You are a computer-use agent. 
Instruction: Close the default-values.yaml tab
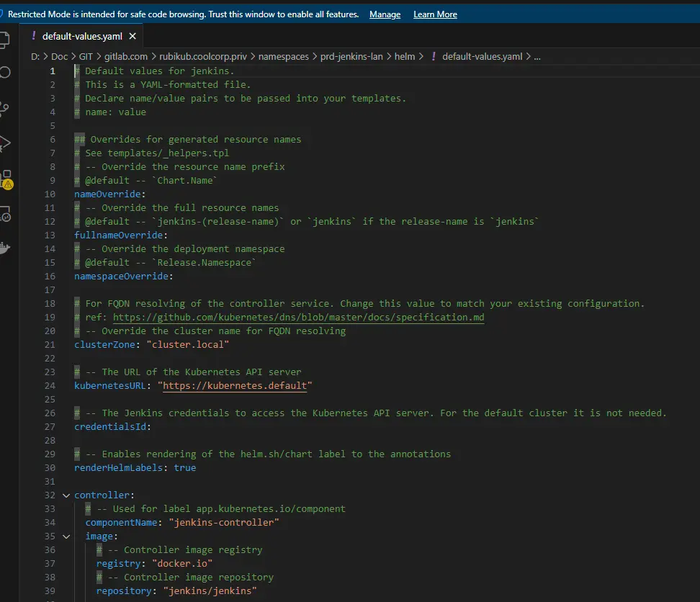pos(133,36)
